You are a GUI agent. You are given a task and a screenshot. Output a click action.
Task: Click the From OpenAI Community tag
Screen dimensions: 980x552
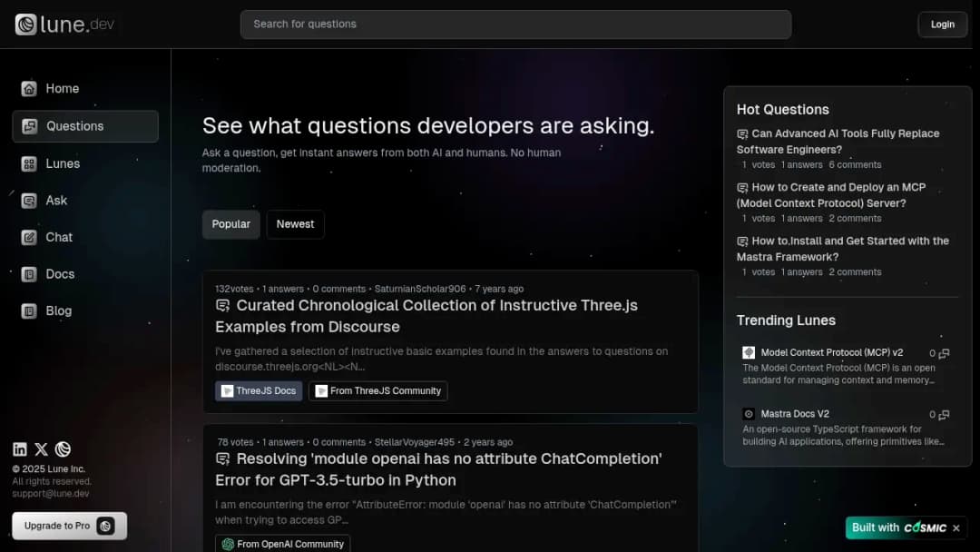pos(282,544)
